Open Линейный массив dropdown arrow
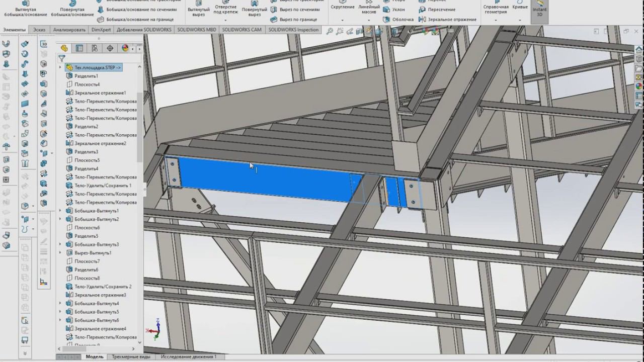 (369, 20)
